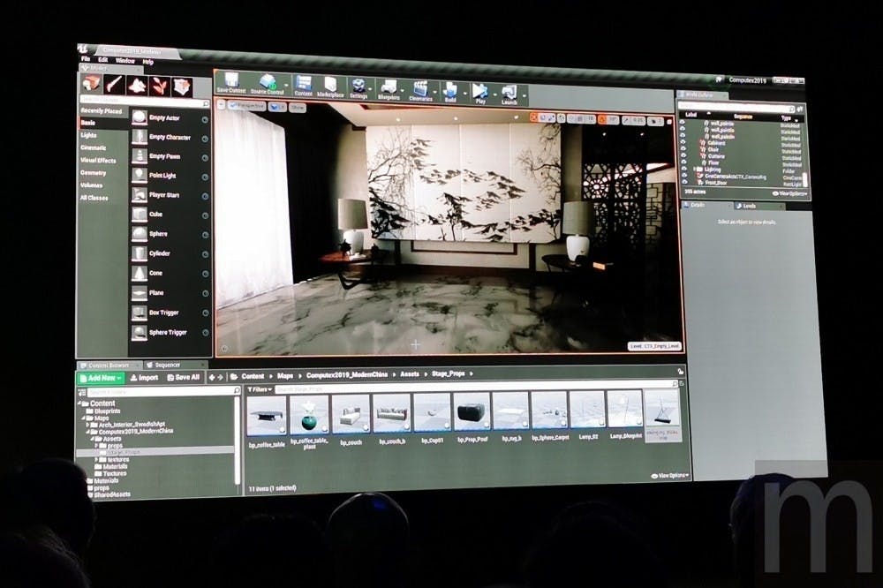Click the Import button
883x588 pixels.
tap(144, 377)
